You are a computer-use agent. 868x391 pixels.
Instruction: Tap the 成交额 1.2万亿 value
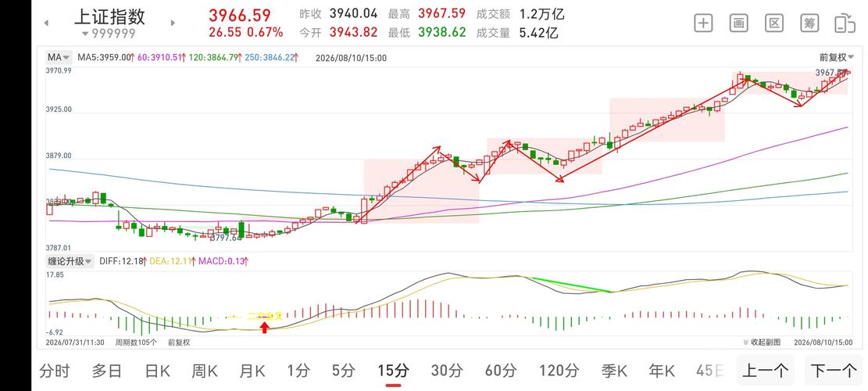(542, 14)
